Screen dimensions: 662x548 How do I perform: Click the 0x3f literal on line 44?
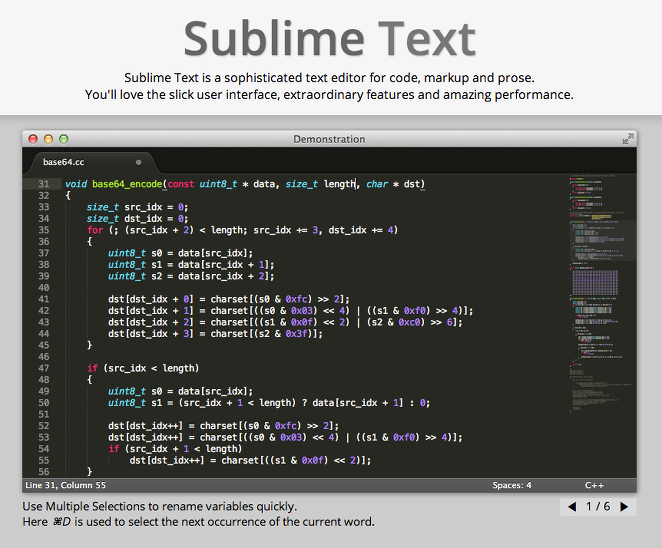click(297, 334)
